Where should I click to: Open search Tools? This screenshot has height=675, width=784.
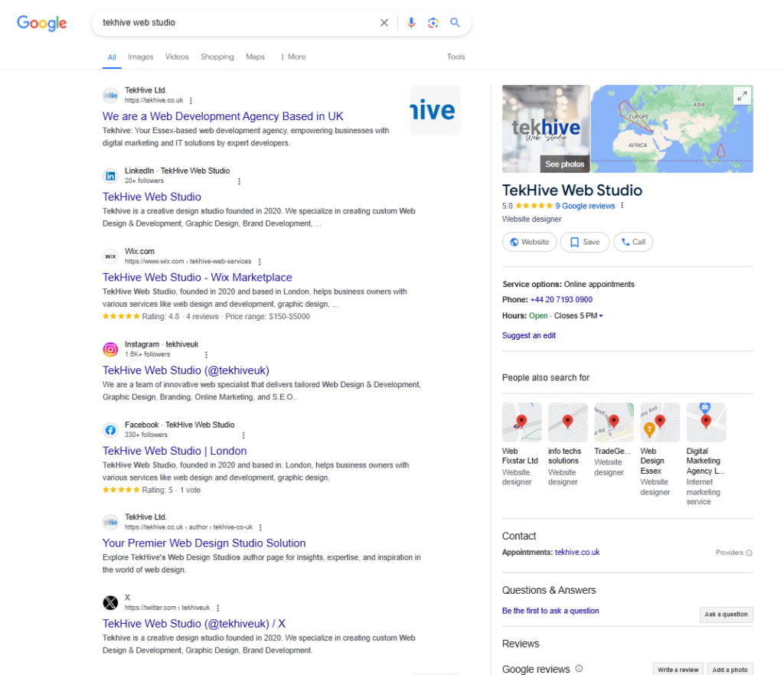coord(456,57)
